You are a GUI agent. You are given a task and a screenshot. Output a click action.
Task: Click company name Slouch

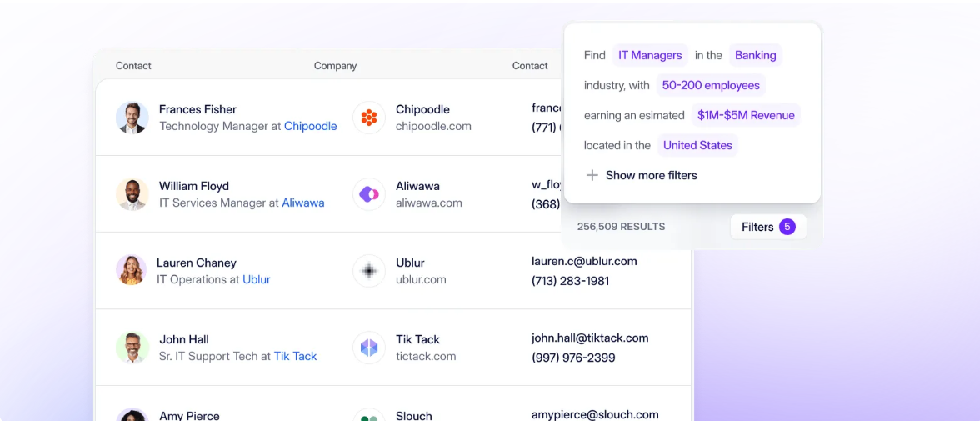coord(413,415)
